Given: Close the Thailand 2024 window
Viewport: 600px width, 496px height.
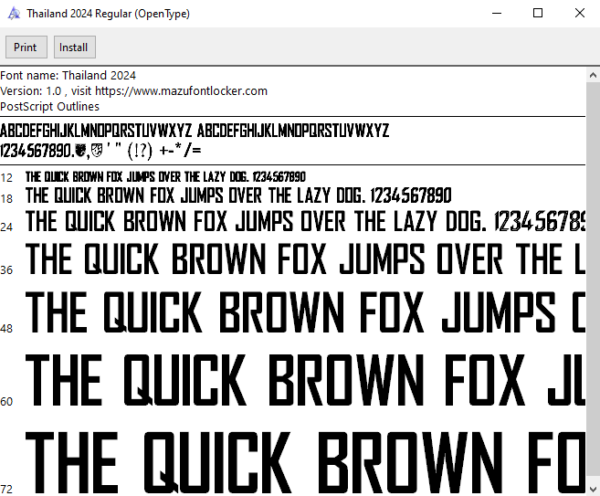Looking at the screenshot, I should point(579,13).
